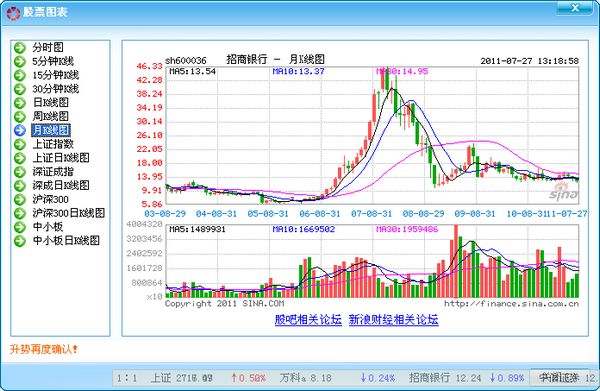600x391 pixels.
Task: Click the green arrow icon beside 15分钟K线
Action: (20, 75)
